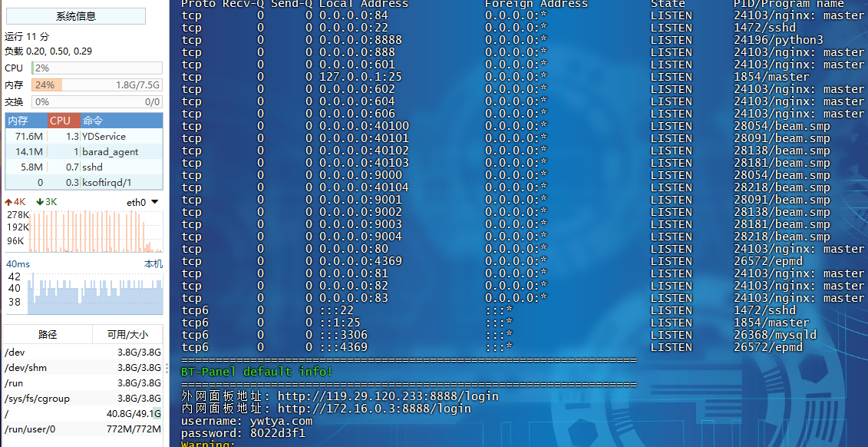Click the latency ping graph

(x=84, y=293)
